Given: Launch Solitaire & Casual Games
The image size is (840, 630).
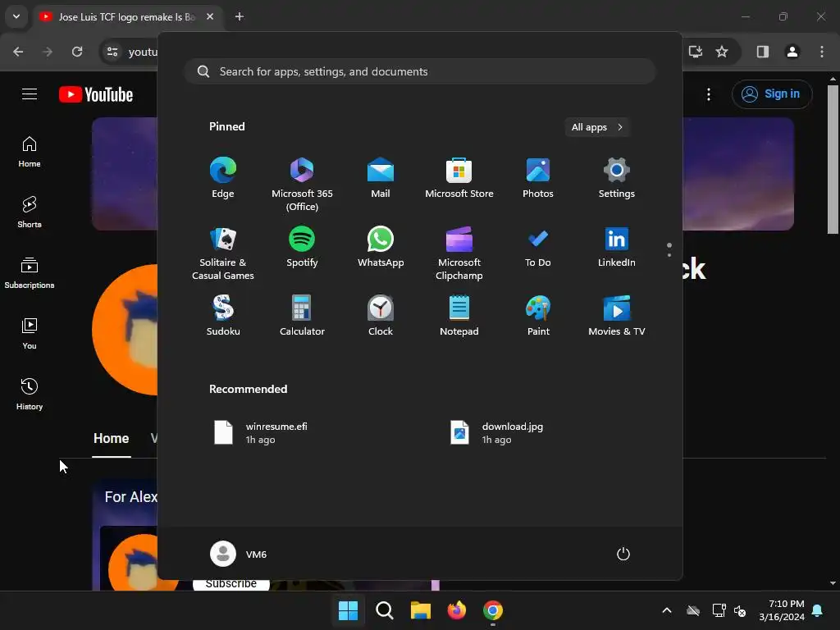Looking at the screenshot, I should 223,253.
